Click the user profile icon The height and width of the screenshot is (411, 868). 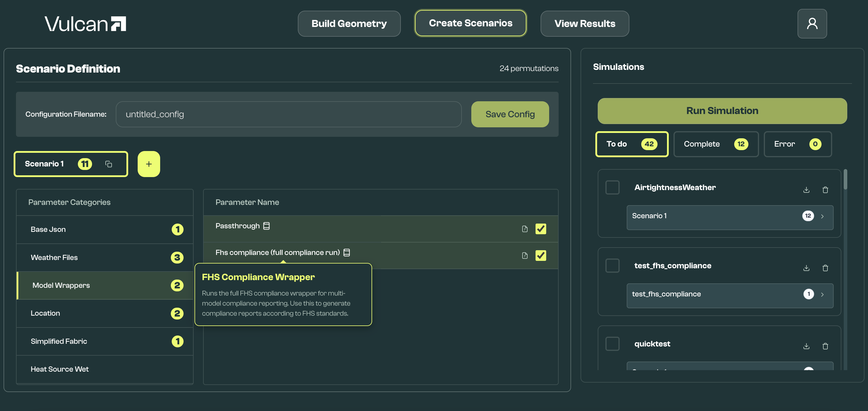tap(812, 24)
